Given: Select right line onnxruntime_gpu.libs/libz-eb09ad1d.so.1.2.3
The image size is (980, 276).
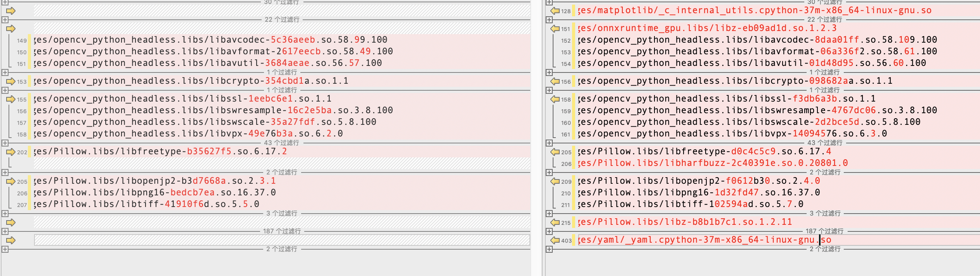Looking at the screenshot, I should (778, 28).
